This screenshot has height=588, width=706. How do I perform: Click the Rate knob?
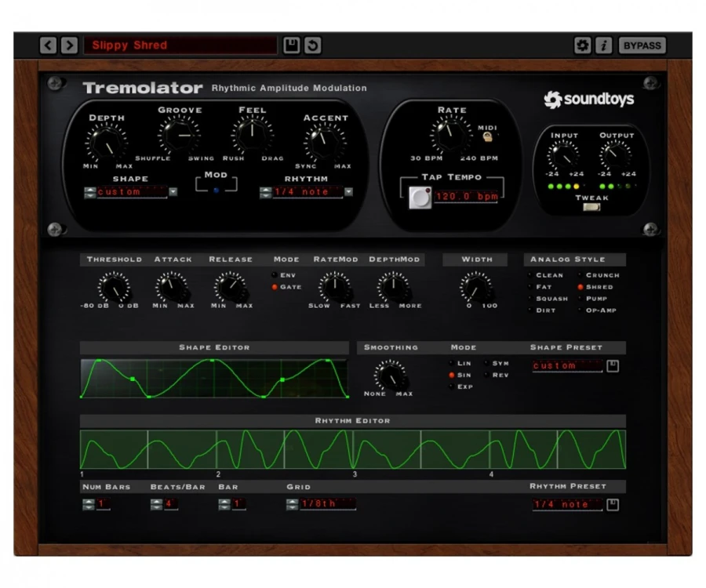pyautogui.click(x=451, y=135)
